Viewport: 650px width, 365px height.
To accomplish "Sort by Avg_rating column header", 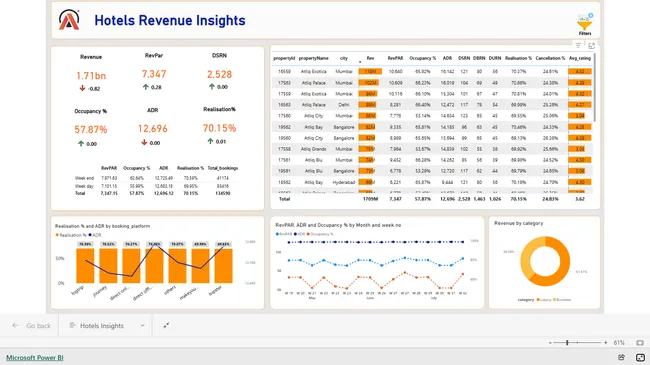I will pos(580,58).
